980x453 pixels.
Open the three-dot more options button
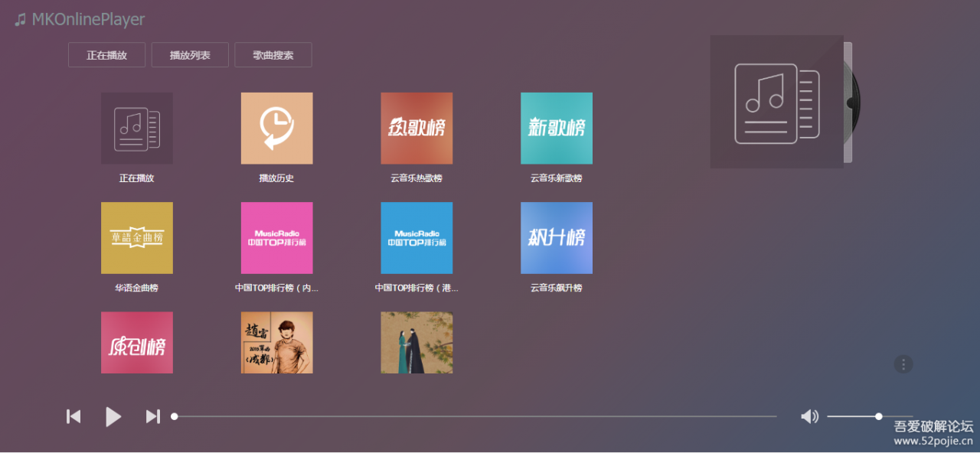pos(903,364)
